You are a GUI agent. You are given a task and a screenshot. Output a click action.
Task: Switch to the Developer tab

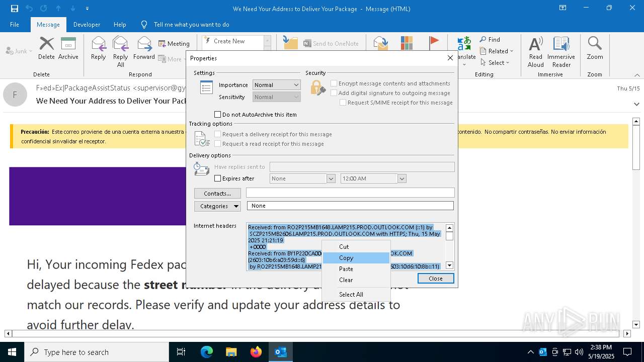(x=87, y=25)
